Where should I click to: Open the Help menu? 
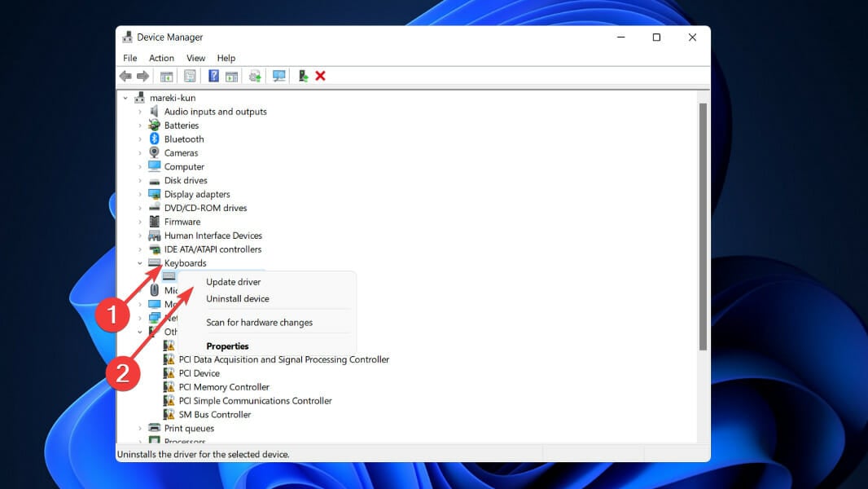coord(226,58)
